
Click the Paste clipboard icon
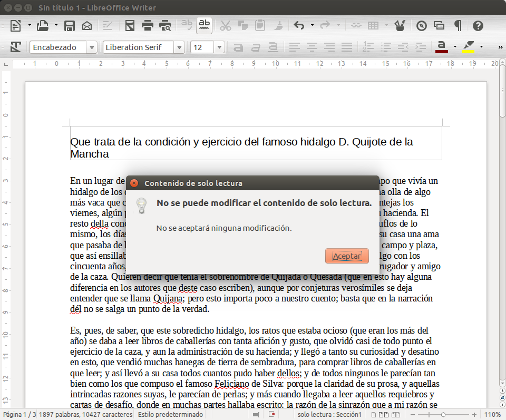click(x=260, y=25)
